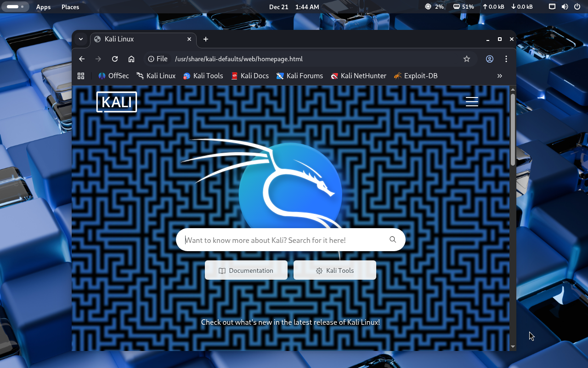Click the magnifier search icon in search box
Screen dimensions: 588x368
pyautogui.click(x=393, y=240)
